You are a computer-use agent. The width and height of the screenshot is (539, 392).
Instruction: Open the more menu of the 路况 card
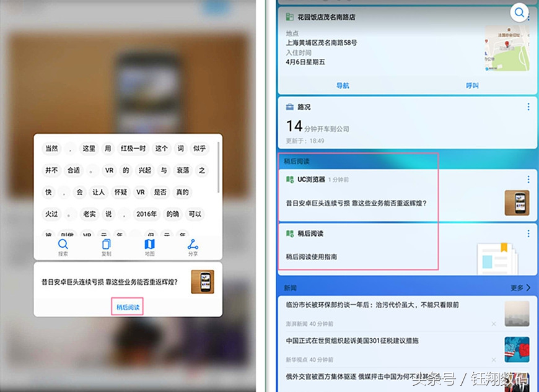coord(528,107)
